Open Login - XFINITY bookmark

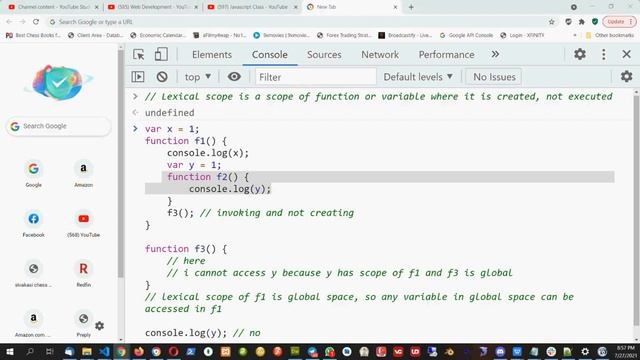pyautogui.click(x=522, y=36)
